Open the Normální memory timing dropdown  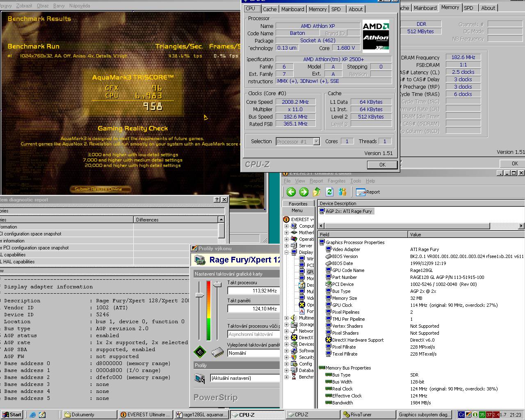[x=253, y=353]
